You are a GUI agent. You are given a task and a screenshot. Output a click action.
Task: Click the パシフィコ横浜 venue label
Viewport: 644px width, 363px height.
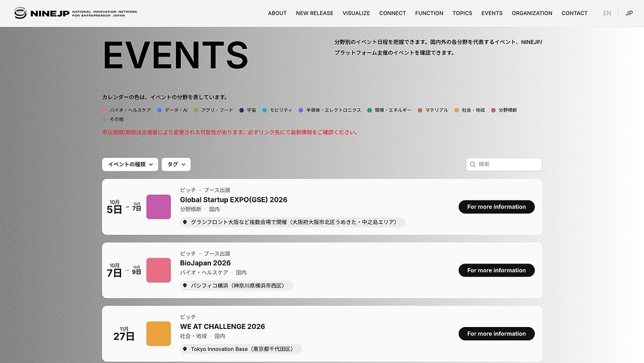(x=238, y=285)
